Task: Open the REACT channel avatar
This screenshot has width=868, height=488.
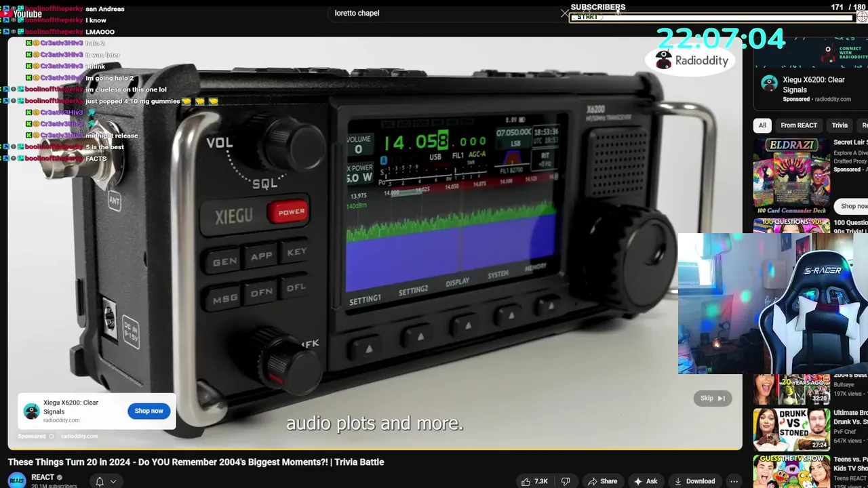Action: tap(17, 480)
